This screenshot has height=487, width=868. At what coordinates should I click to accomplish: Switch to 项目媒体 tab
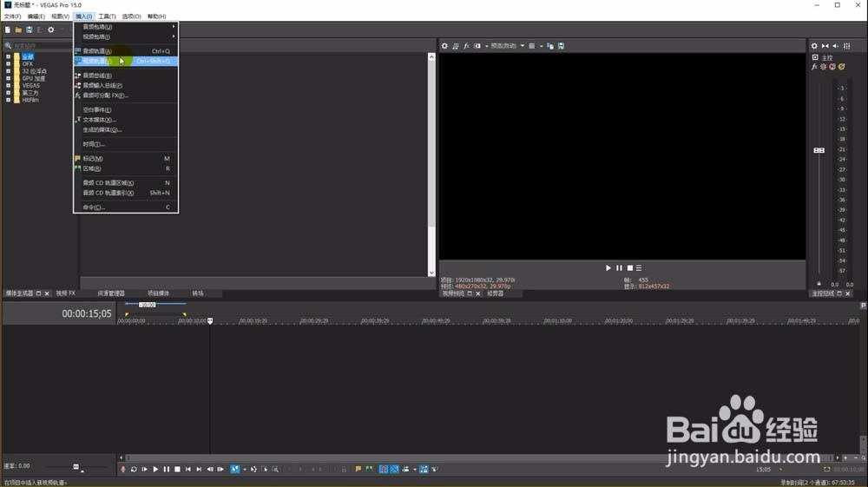(158, 293)
